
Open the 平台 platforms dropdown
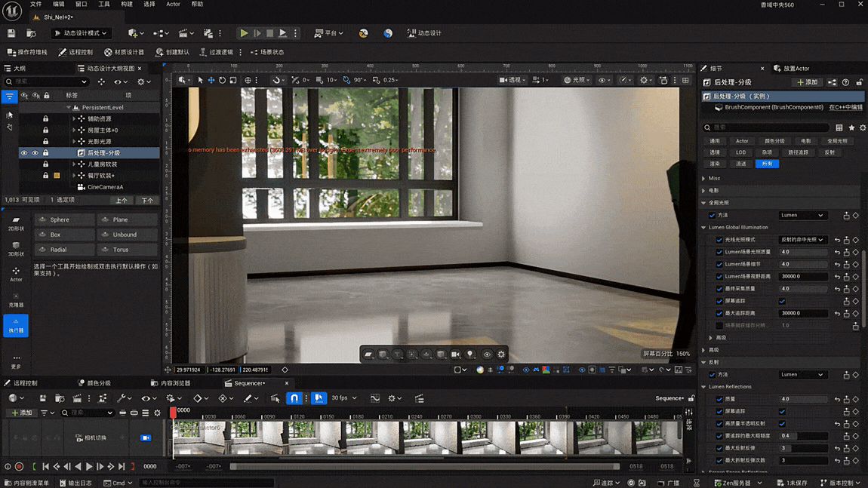[329, 33]
